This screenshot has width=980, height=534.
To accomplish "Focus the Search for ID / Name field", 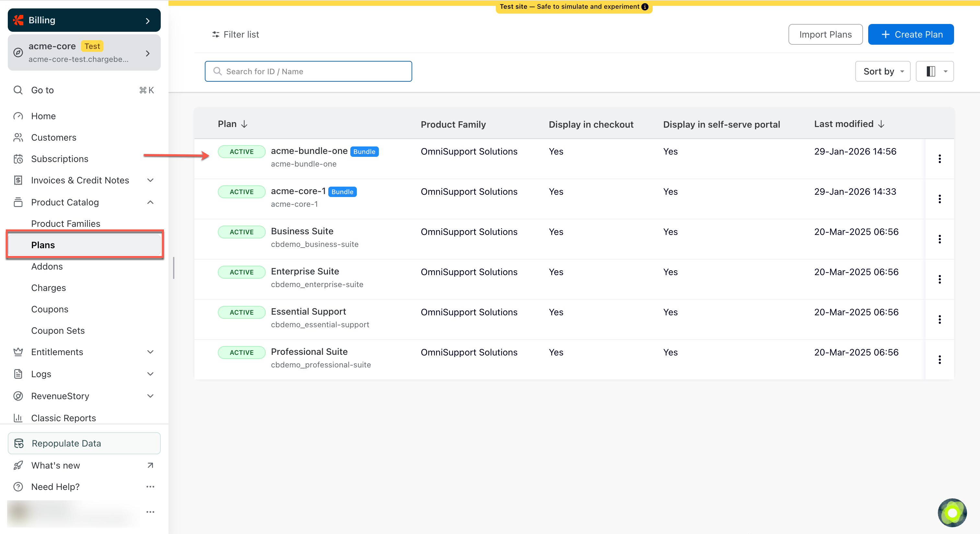I will [x=308, y=71].
